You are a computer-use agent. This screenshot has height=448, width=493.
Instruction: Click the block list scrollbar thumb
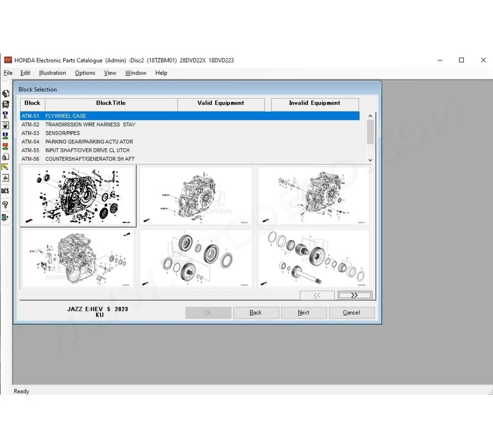coord(370,132)
